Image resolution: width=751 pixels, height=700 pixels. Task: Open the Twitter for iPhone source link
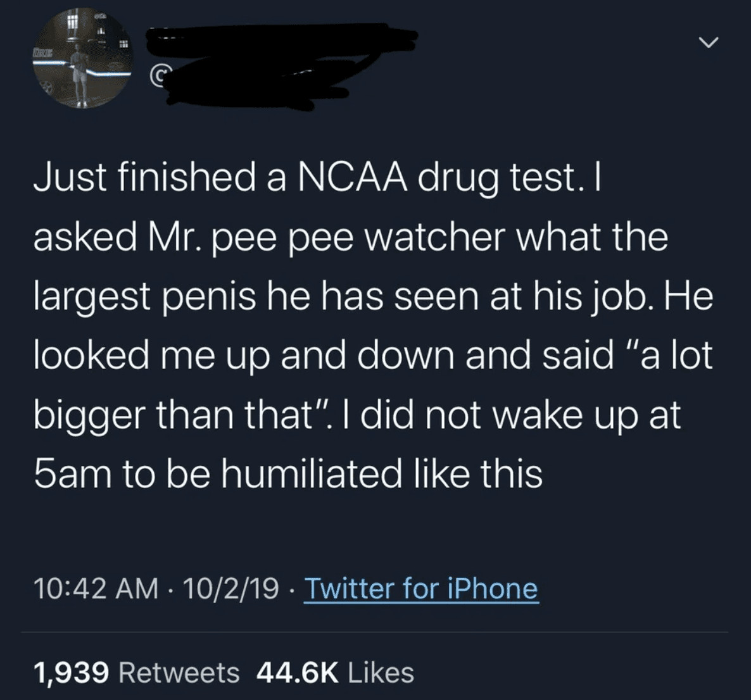click(x=421, y=589)
